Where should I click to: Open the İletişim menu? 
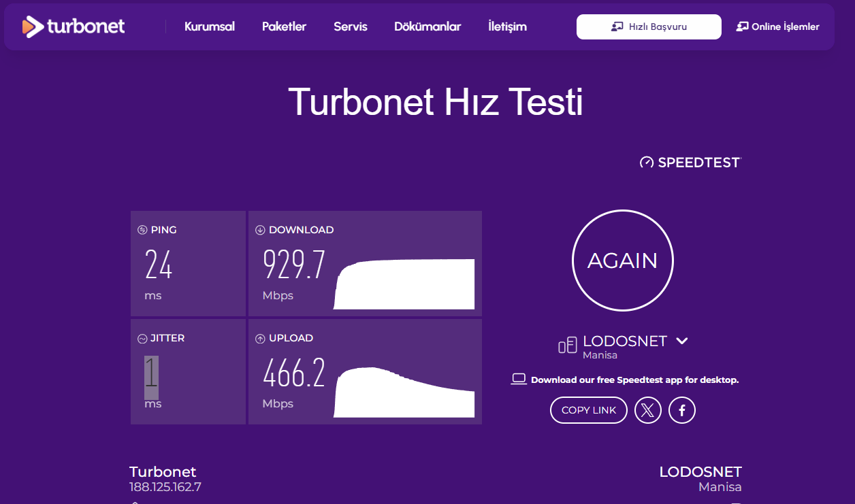(507, 27)
